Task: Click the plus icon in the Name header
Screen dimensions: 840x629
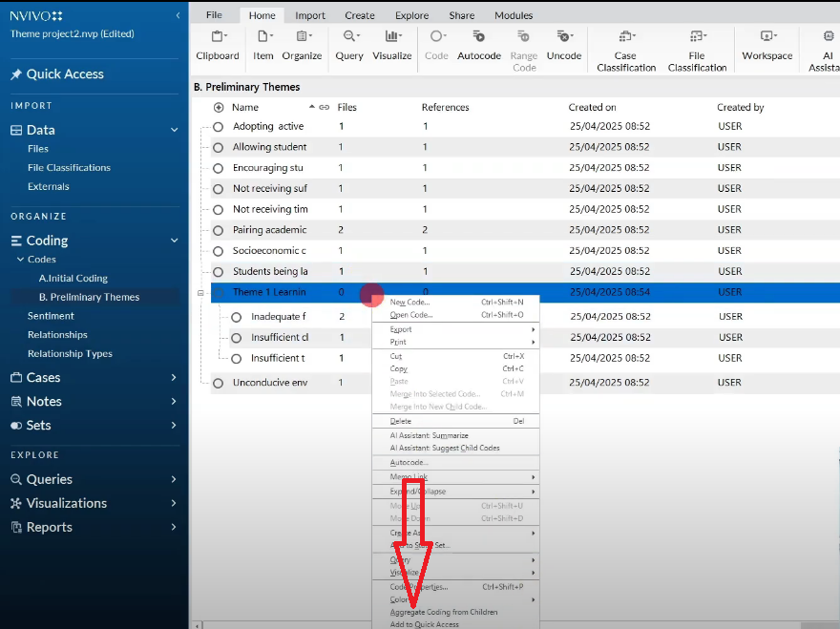Action: tap(219, 108)
